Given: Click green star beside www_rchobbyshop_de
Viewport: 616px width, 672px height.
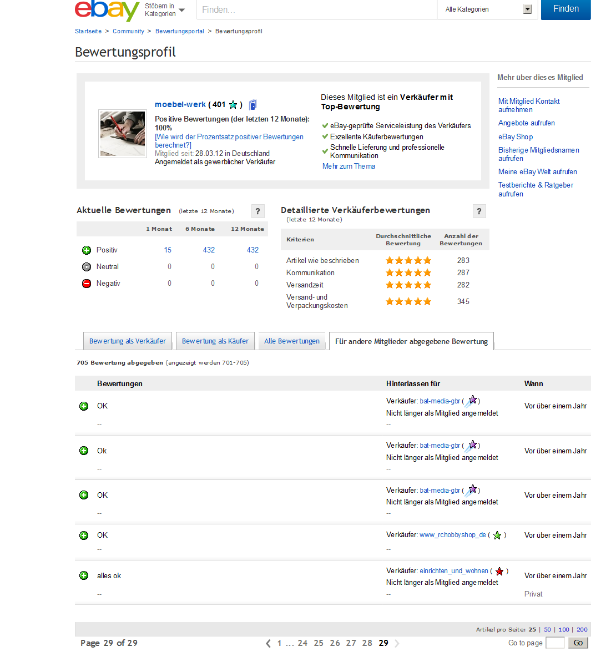Looking at the screenshot, I should point(497,535).
